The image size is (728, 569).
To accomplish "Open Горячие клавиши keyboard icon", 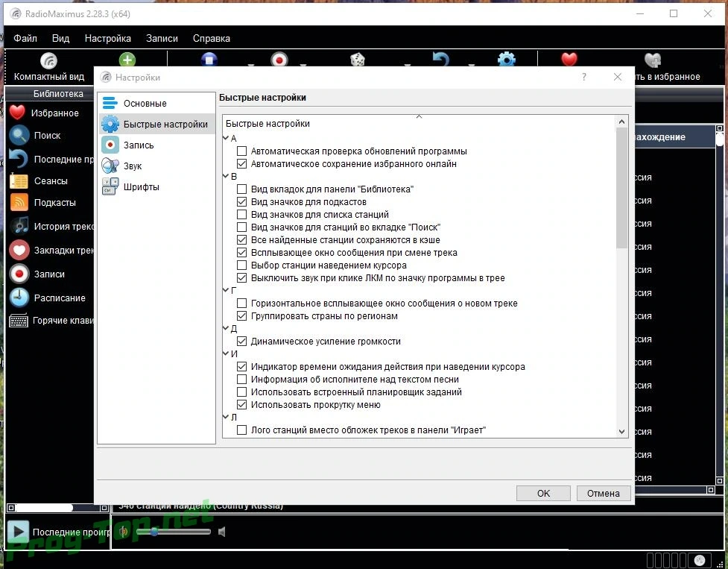I will [x=19, y=321].
